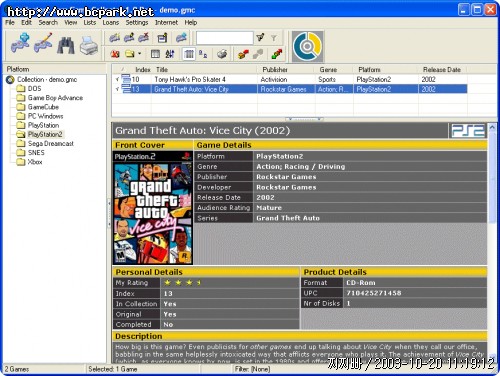The height and width of the screenshot is (376, 500).
Task: Click the small gamepad-with-red-X remove icon
Action: pos(143,38)
